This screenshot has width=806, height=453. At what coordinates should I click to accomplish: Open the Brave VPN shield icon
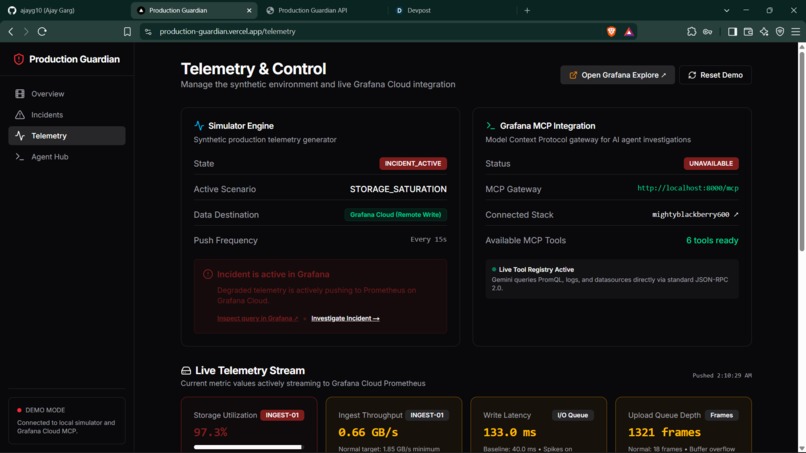coord(780,32)
